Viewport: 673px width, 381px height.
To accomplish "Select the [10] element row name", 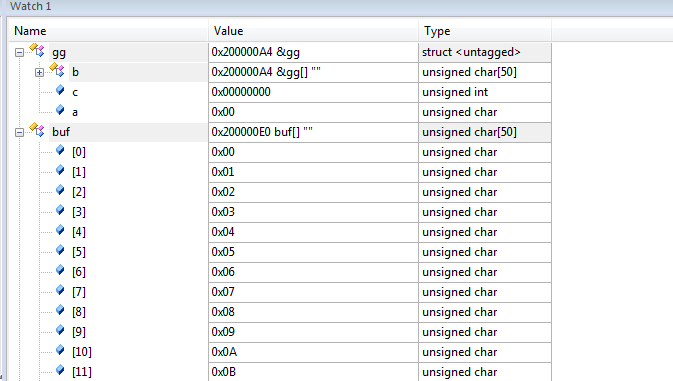I will pyautogui.click(x=82, y=352).
